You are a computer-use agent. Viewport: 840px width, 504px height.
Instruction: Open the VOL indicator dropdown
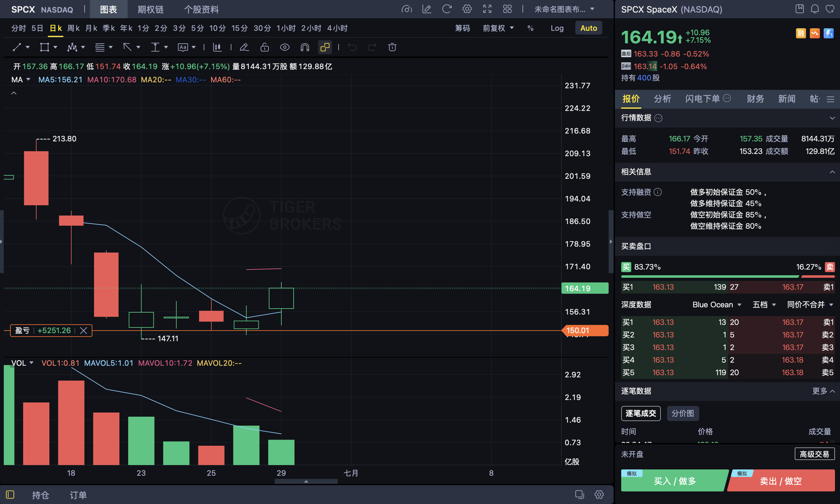pyautogui.click(x=22, y=363)
